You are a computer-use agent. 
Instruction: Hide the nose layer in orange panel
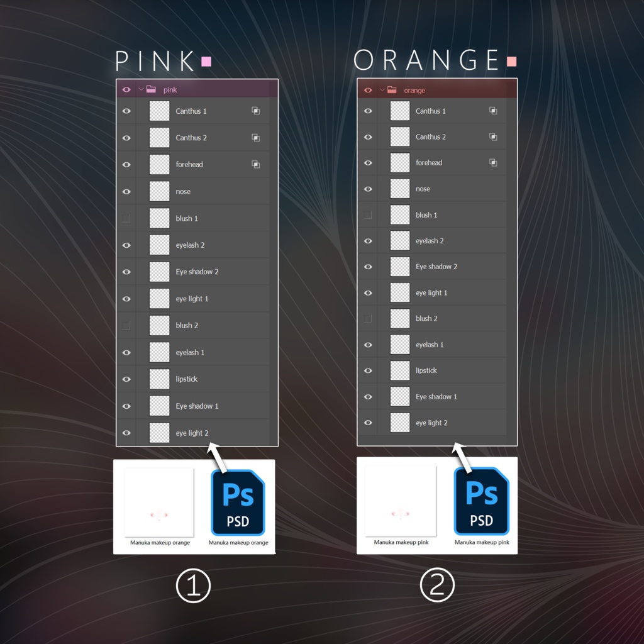click(x=368, y=189)
